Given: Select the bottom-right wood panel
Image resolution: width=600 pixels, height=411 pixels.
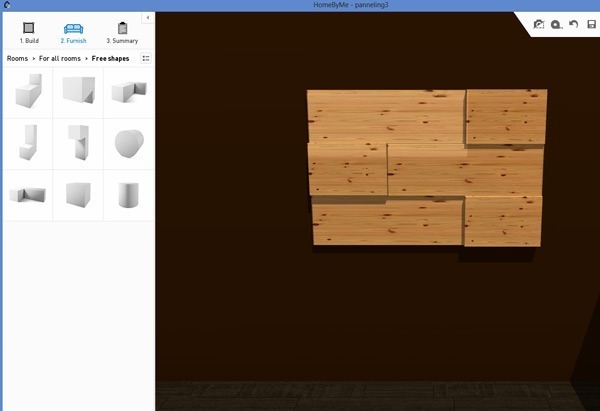Looking at the screenshot, I should pos(503,221).
